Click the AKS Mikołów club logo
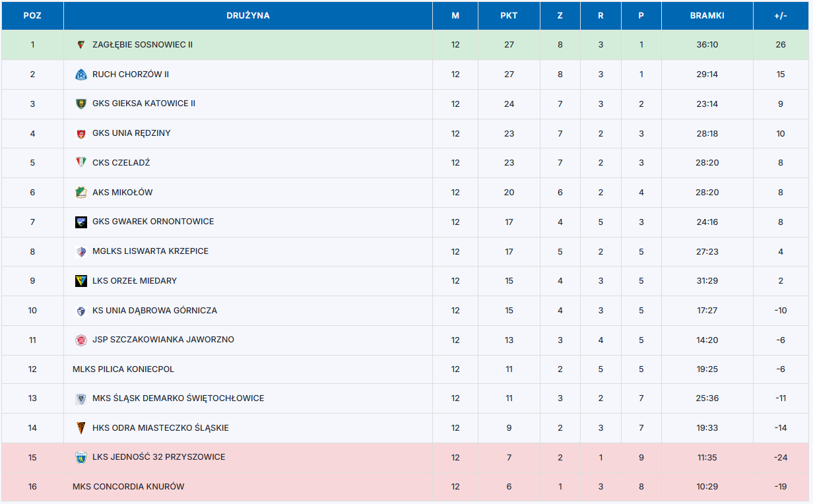 [x=81, y=193]
